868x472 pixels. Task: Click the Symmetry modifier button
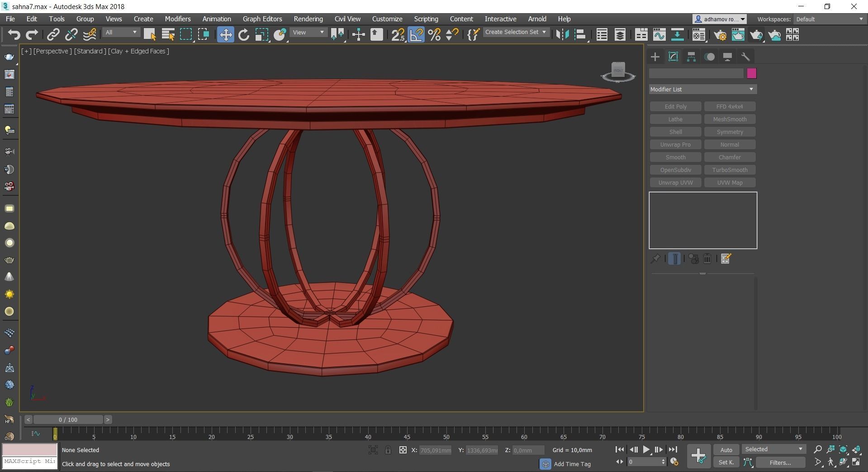pos(730,132)
